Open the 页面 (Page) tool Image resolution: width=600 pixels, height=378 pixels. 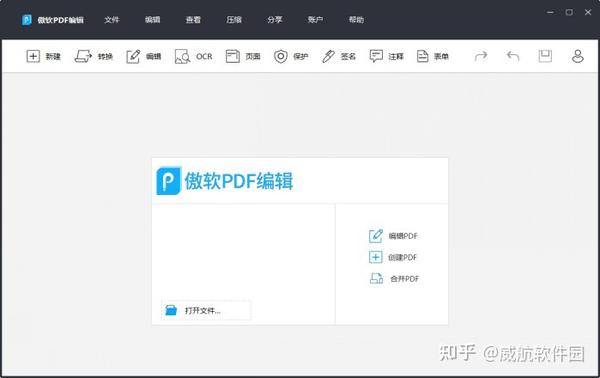click(243, 56)
